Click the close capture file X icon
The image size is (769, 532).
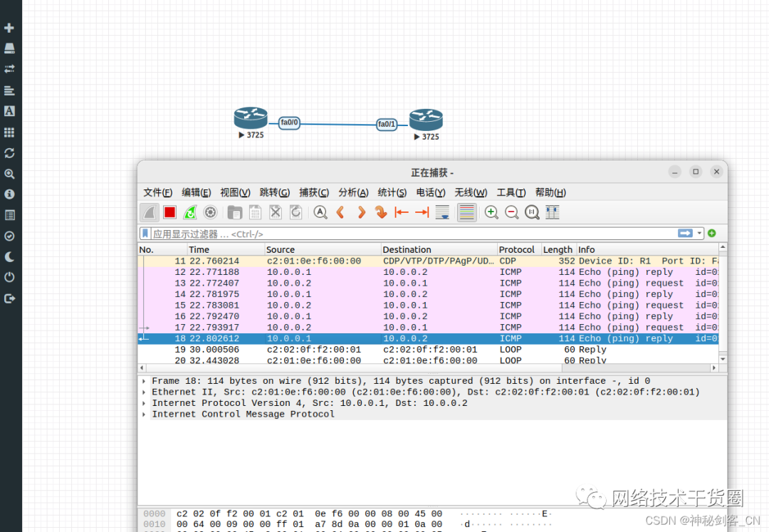tap(276, 212)
